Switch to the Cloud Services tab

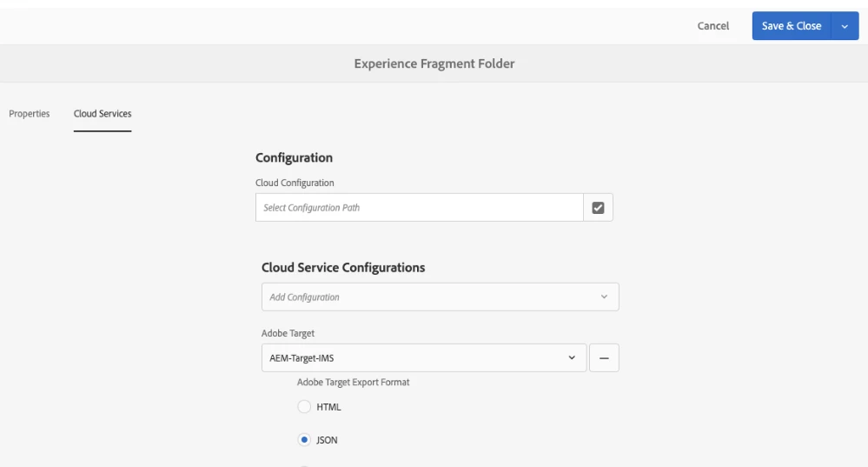[x=103, y=113]
